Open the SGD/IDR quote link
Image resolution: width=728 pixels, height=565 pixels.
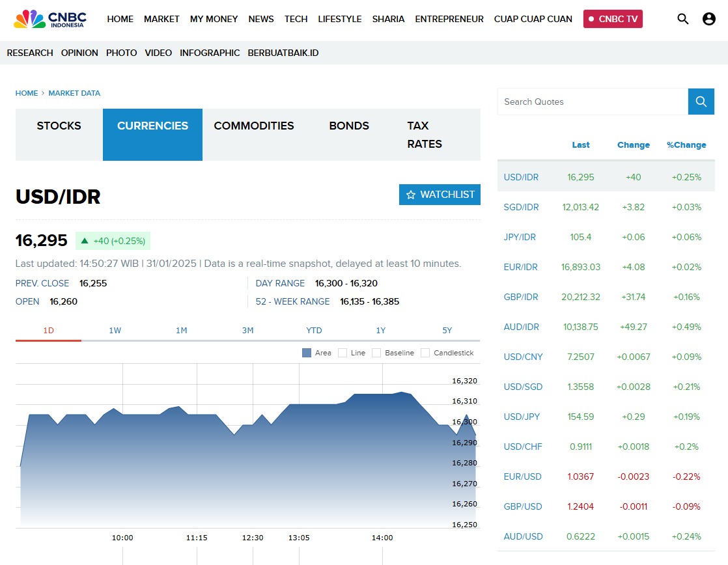click(521, 207)
